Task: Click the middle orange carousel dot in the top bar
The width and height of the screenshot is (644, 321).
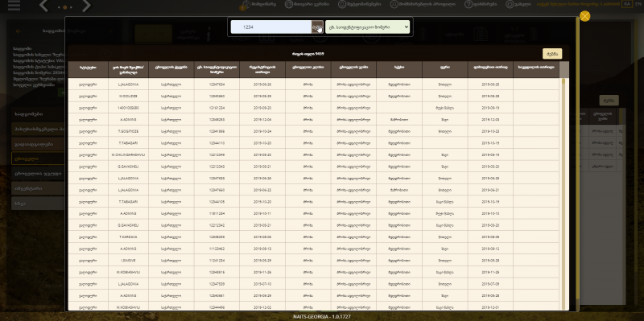Action: [x=65, y=7]
